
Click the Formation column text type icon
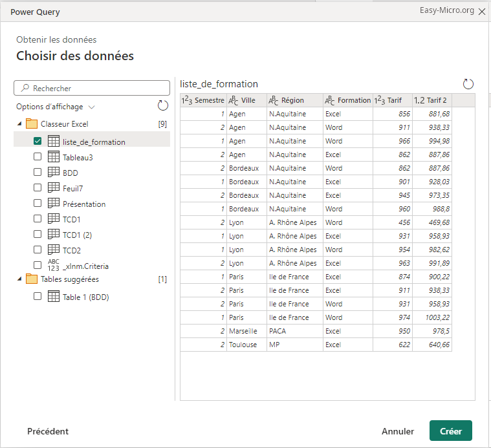tap(330, 100)
